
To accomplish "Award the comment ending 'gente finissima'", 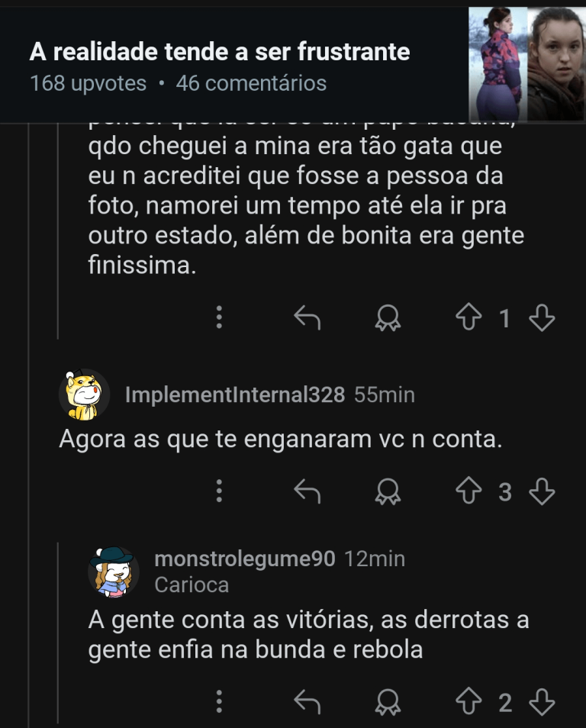I will click(x=388, y=318).
